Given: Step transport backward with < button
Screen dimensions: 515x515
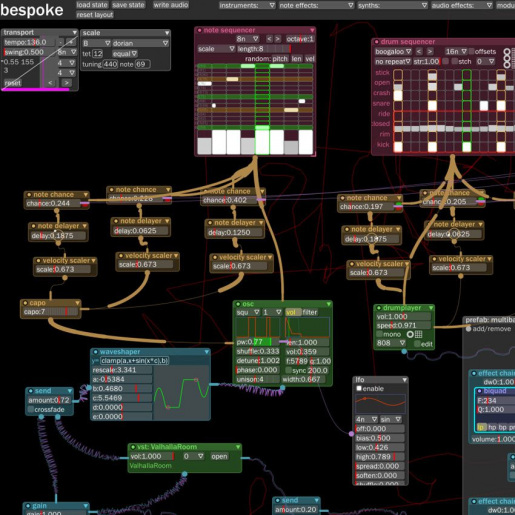Looking at the screenshot, I should (x=50, y=83).
